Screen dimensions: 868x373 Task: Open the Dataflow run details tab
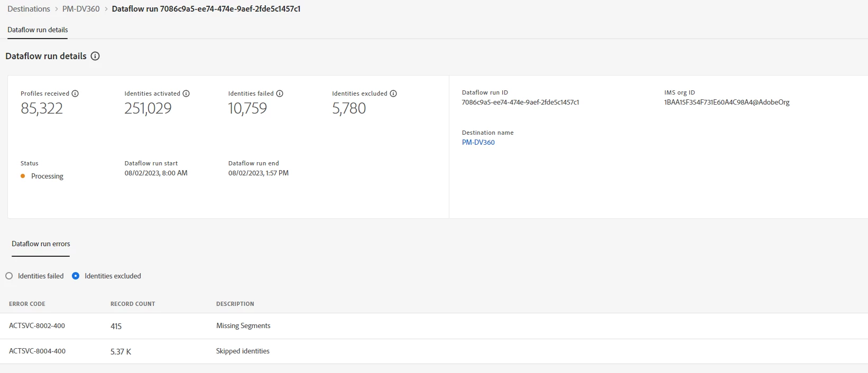click(x=38, y=30)
